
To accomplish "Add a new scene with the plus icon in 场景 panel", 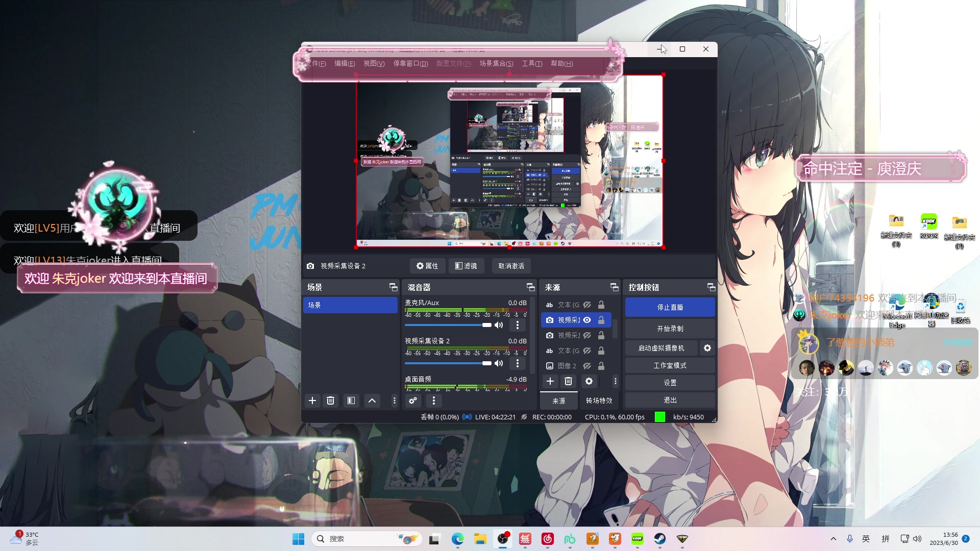I will click(x=312, y=400).
